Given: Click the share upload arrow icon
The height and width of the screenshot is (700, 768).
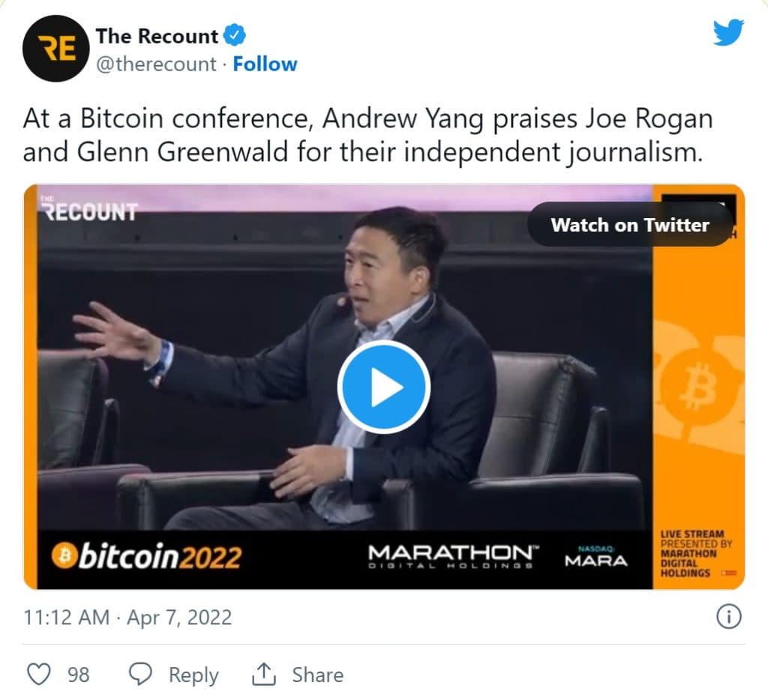Looking at the screenshot, I should point(263,674).
